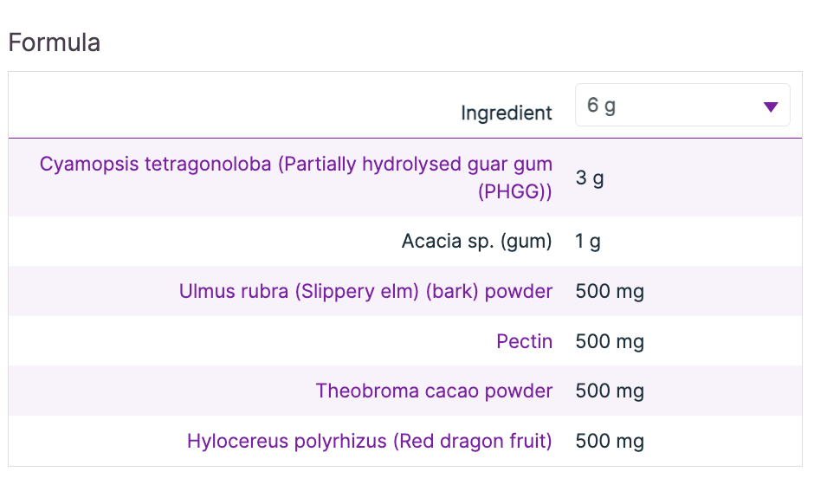The image size is (814, 504).
Task: Click the Ingredient column header label
Action: (506, 113)
